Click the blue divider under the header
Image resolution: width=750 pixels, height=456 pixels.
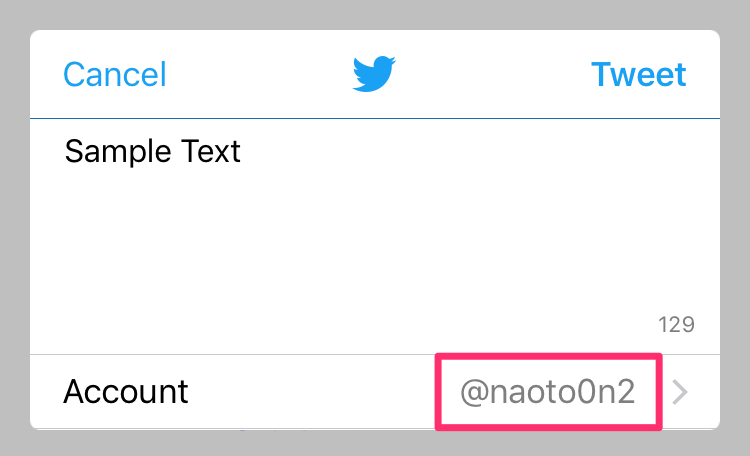tap(375, 118)
